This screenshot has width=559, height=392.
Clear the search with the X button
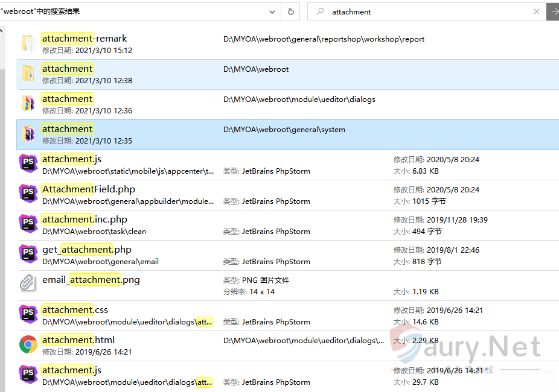coord(536,11)
